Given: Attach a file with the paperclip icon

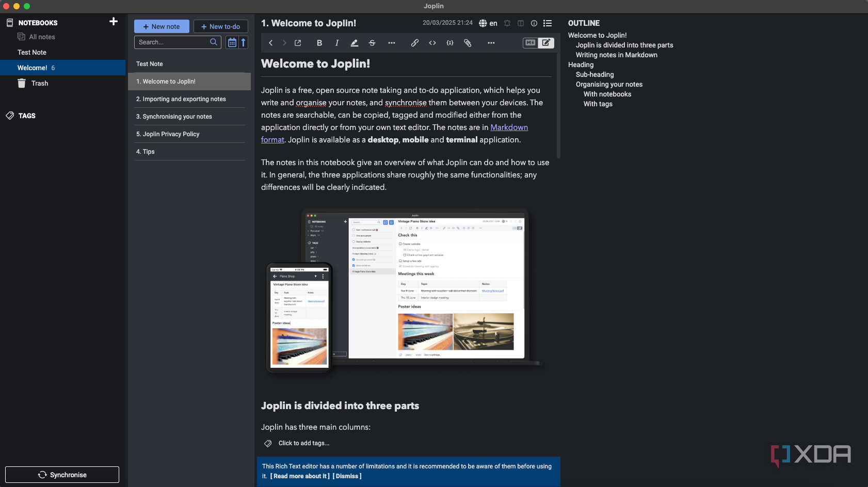Looking at the screenshot, I should [x=468, y=43].
